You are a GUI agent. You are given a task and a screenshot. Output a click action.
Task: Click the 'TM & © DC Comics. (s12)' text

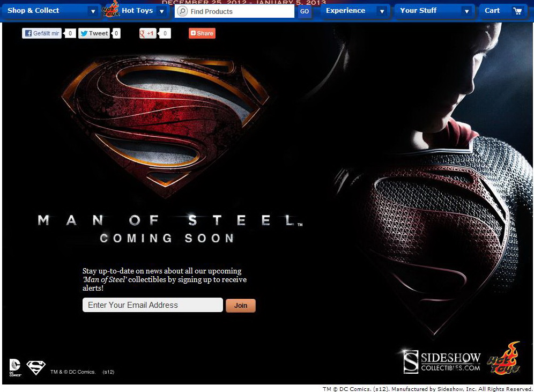tap(83, 372)
